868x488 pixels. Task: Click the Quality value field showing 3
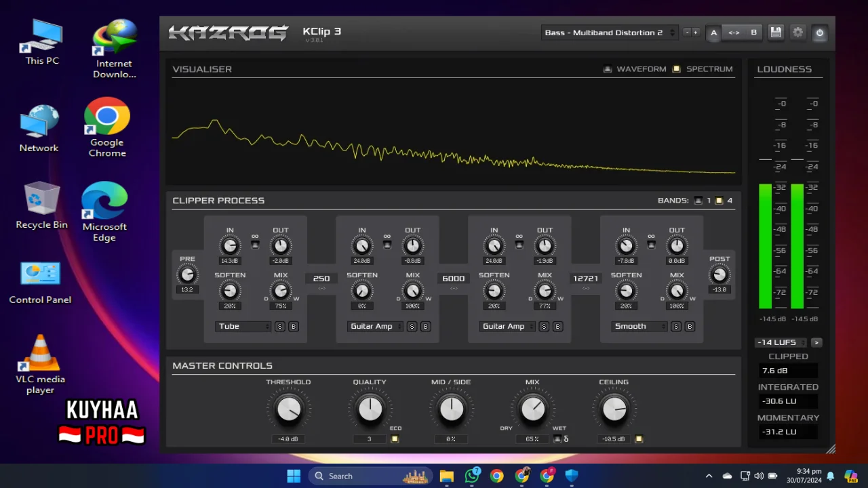(x=370, y=439)
